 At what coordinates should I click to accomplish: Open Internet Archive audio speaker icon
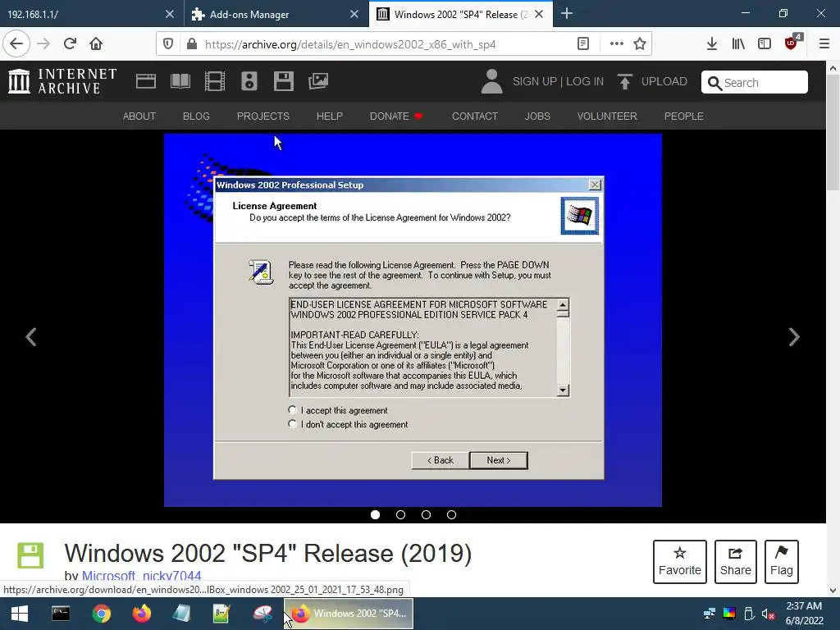click(x=249, y=81)
